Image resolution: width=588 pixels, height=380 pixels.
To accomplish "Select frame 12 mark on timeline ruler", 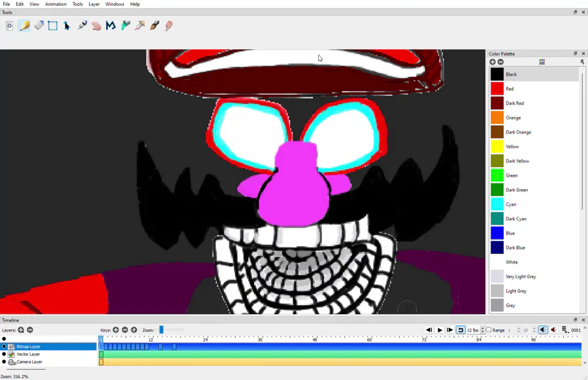I will tap(151, 339).
